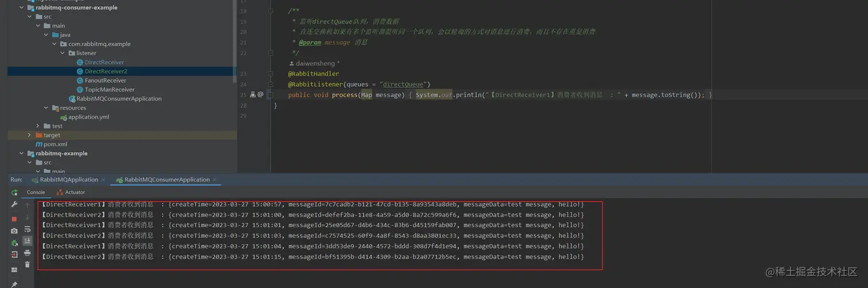Click the @RabbitHandler annotation
Image resolution: width=868 pixels, height=288 pixels.
(x=313, y=74)
